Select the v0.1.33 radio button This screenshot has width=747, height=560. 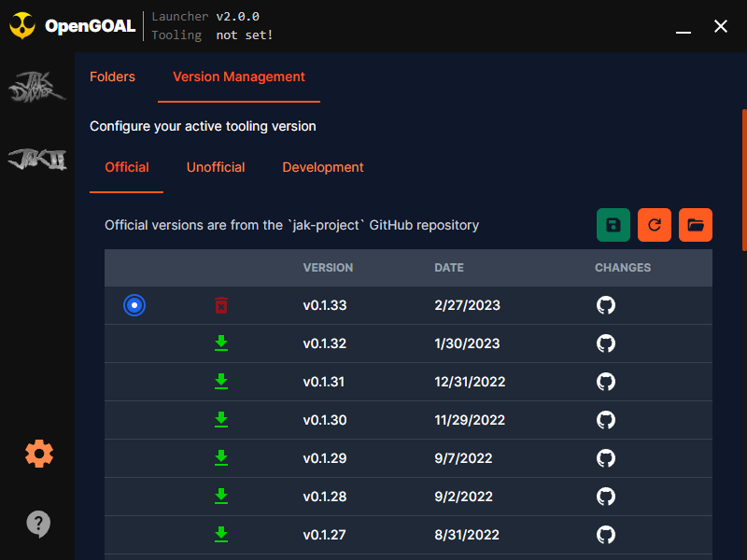(x=134, y=305)
